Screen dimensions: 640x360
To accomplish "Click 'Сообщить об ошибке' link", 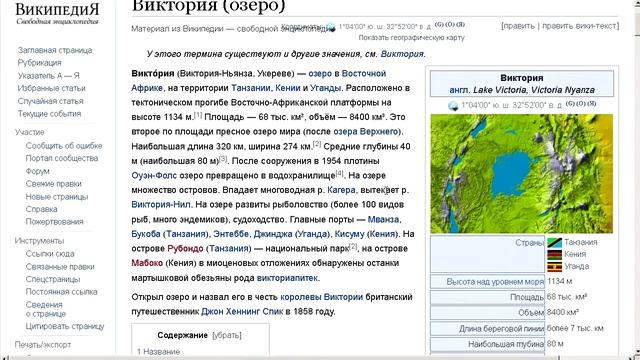I will (x=64, y=146).
